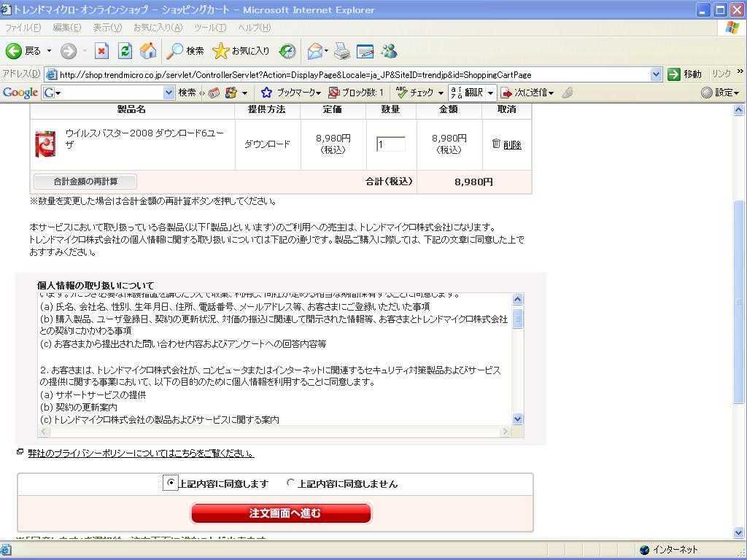Click the delete (削除) link

tap(512, 145)
